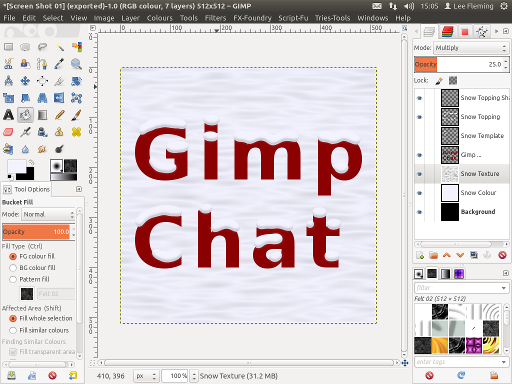Raise the selected layer with up arrow
512x384 pixels.
pos(447,255)
